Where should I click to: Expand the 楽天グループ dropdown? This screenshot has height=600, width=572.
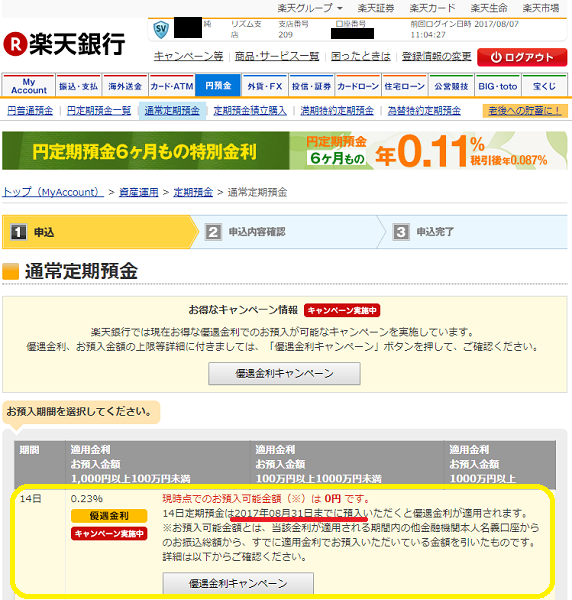tap(310, 8)
